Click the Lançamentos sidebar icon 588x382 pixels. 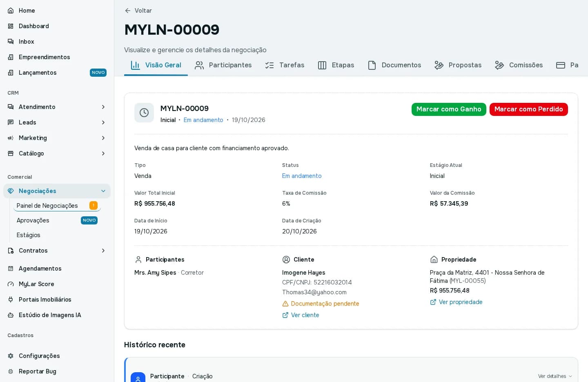point(11,73)
